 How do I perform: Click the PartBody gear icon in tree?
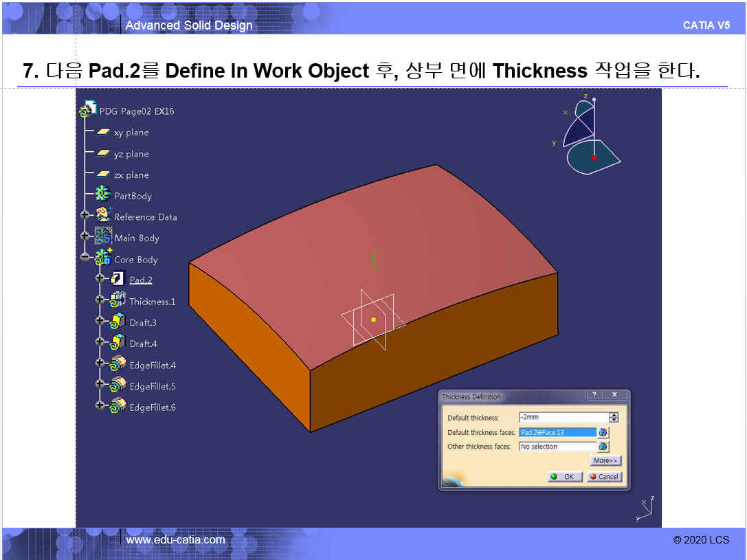tap(103, 195)
